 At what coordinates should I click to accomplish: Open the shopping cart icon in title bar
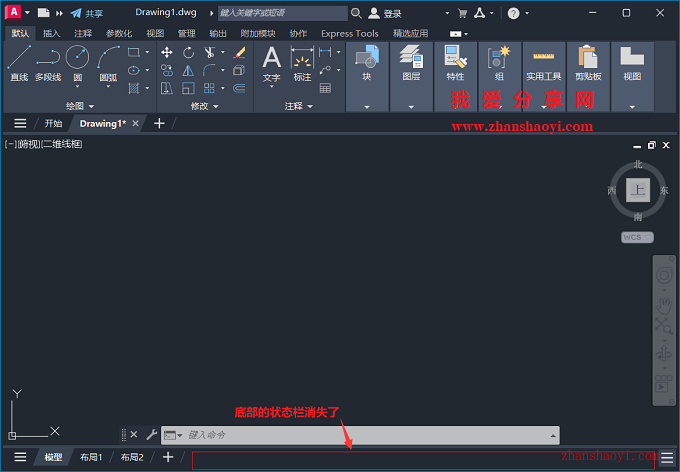(462, 13)
